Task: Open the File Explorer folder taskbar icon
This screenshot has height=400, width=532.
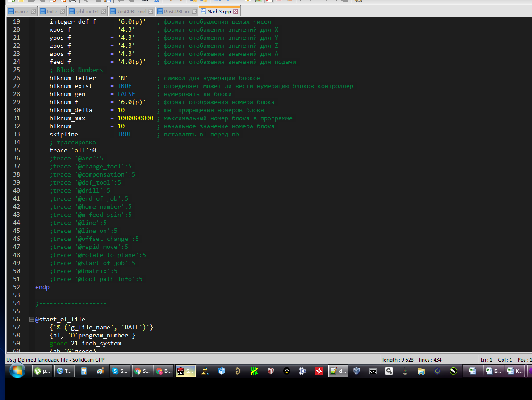Action: click(x=421, y=371)
